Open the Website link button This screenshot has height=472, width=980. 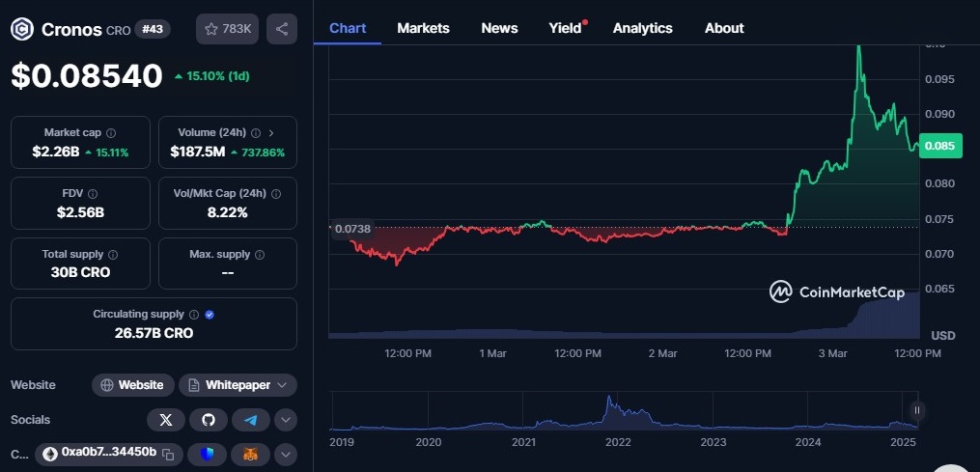pos(132,385)
